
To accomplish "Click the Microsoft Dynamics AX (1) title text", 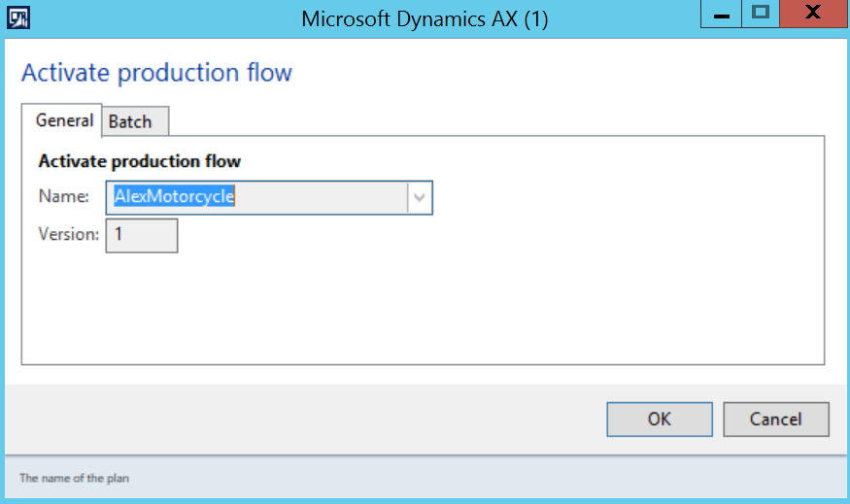I will (425, 19).
